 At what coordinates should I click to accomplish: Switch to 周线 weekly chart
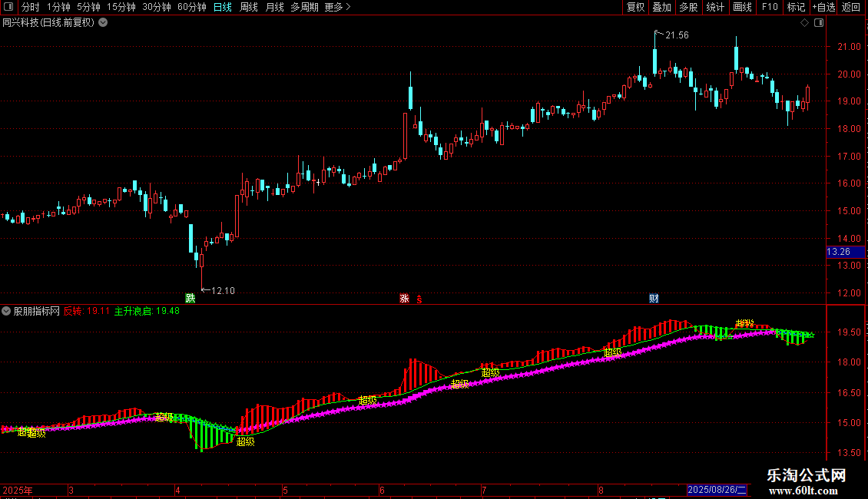pyautogui.click(x=249, y=7)
